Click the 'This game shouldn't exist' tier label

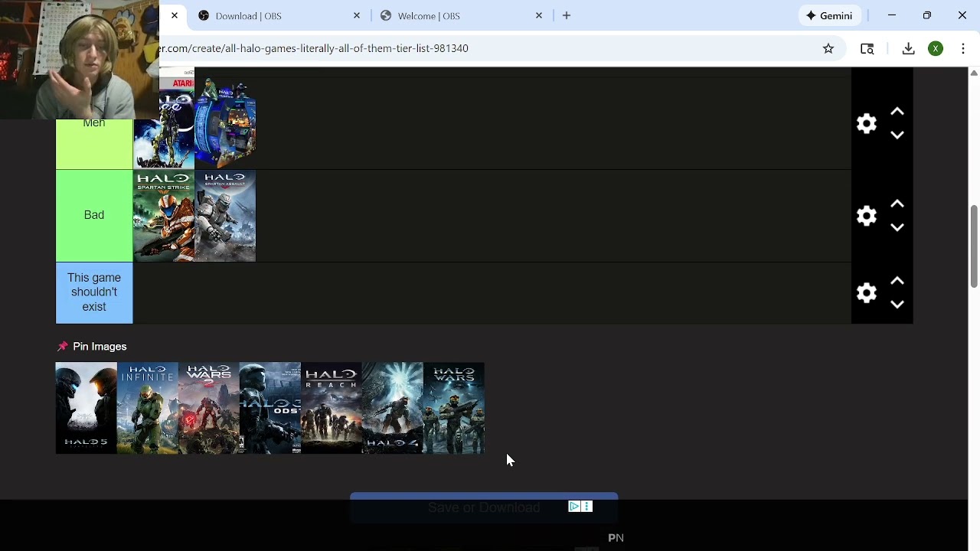[94, 293]
